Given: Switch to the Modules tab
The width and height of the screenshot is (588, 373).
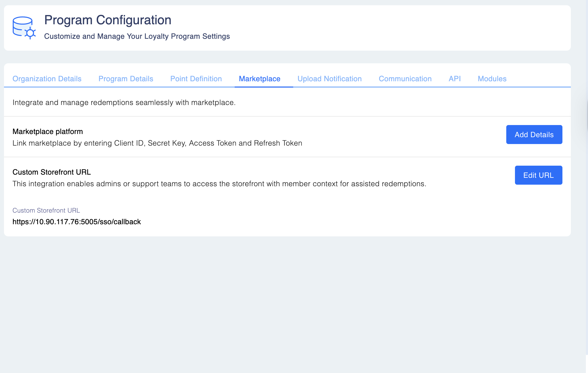Looking at the screenshot, I should [x=492, y=79].
